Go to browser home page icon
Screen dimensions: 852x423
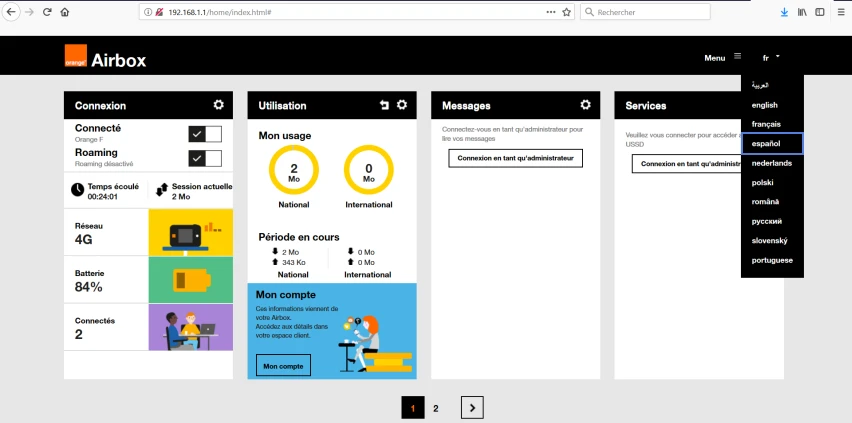[x=65, y=12]
